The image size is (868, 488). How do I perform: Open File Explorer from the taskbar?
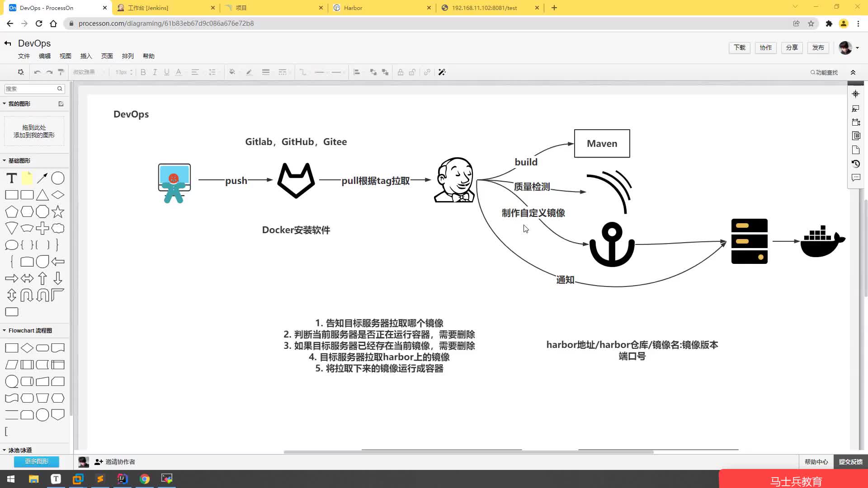coord(34,479)
